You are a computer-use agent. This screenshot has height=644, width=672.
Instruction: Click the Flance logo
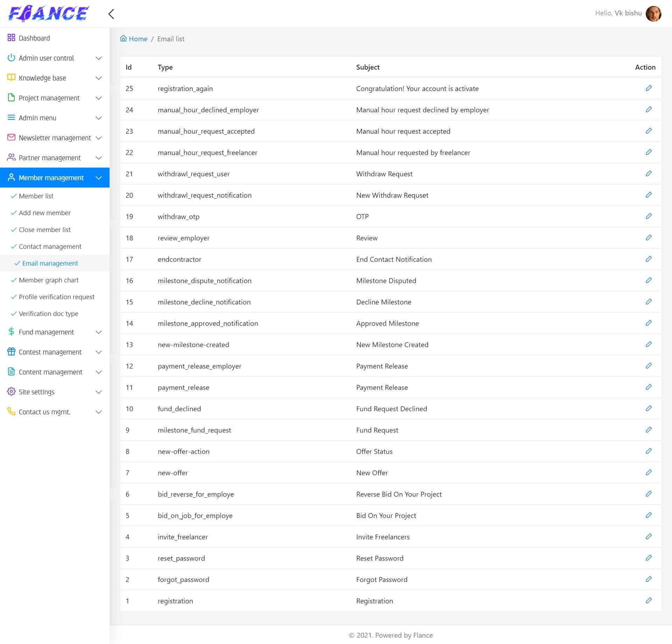48,14
